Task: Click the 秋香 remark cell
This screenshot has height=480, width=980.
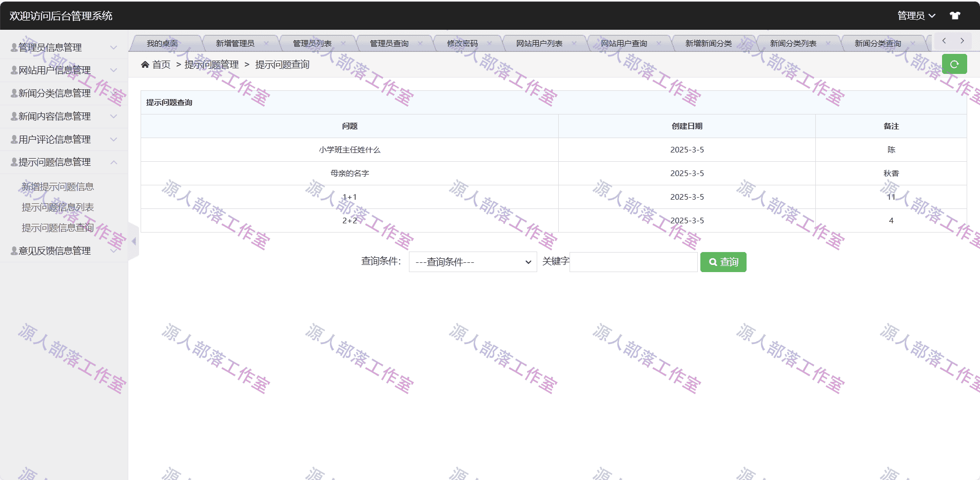Action: 891,173
